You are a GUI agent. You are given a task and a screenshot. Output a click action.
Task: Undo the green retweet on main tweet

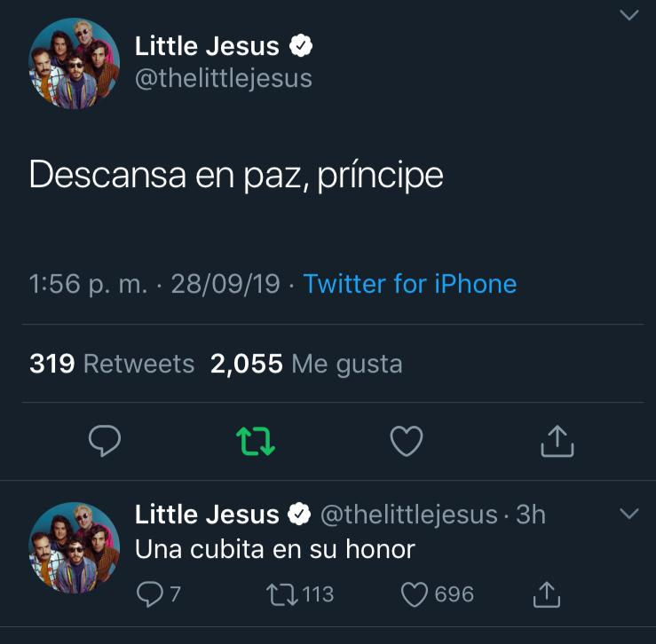pyautogui.click(x=256, y=441)
